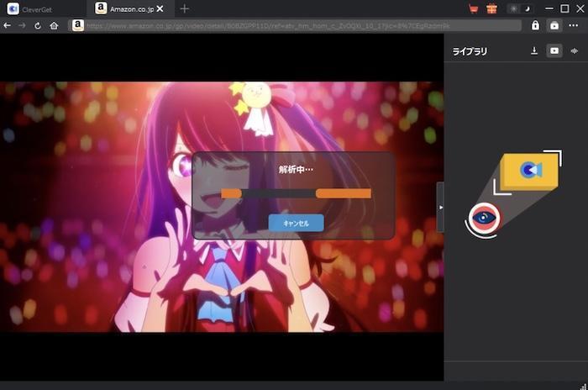Toggle light/dark theme switch

pyautogui.click(x=521, y=8)
